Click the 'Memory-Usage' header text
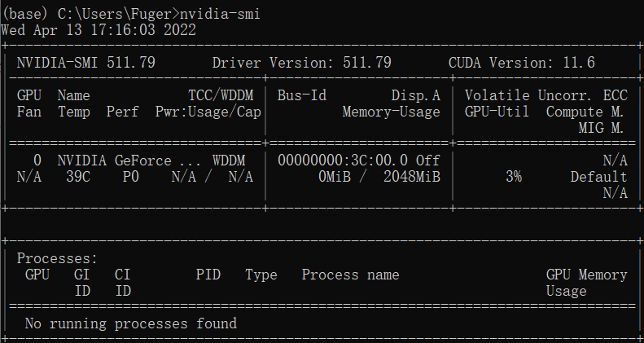The image size is (644, 343). coord(392,112)
